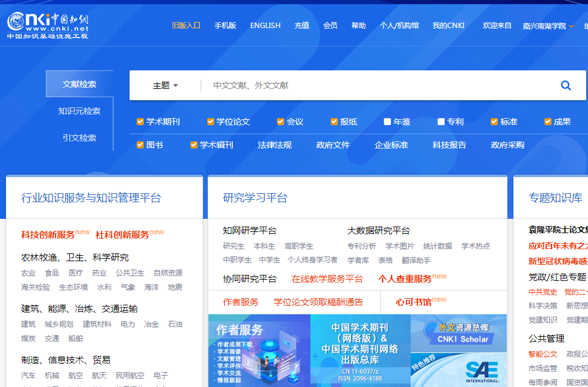The width and height of the screenshot is (588, 387).
Task: Open the 个人/机构馆 menu
Action: point(399,26)
